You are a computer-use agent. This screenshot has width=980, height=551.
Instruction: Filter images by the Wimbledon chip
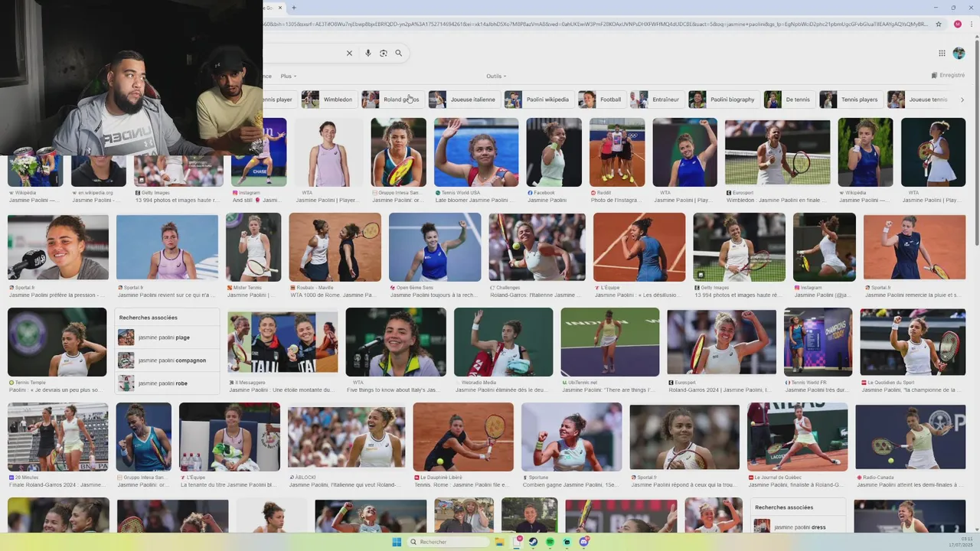click(328, 99)
